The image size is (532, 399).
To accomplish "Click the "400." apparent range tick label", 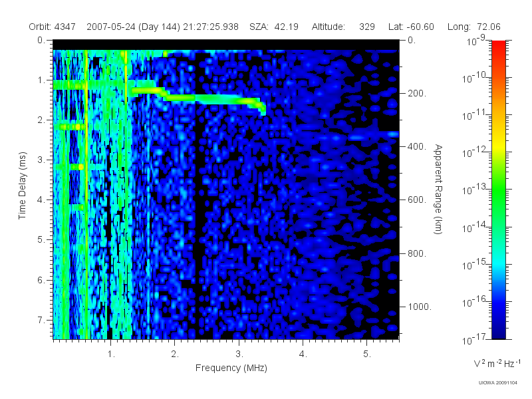I will [417, 146].
